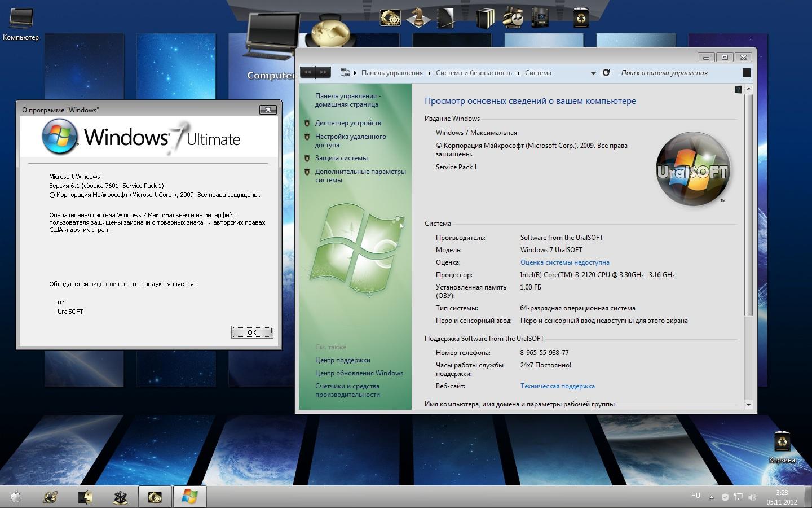Open Центр обновления Windows link

point(359,373)
